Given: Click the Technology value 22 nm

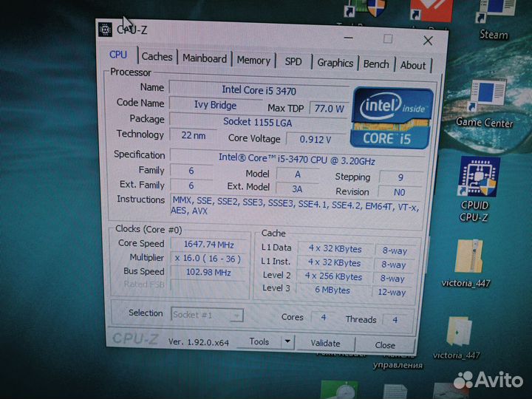Looking at the screenshot, I should (193, 135).
